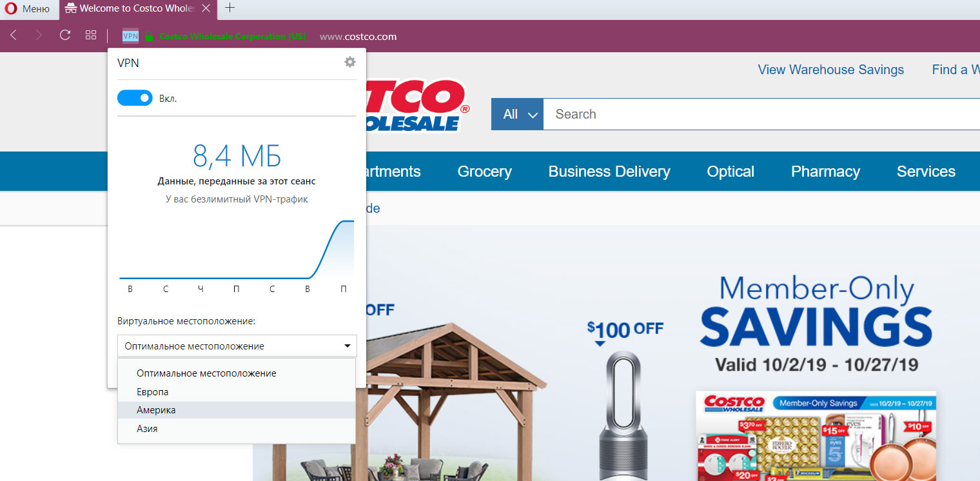Open the Виртуальное местоположение dropdown
This screenshot has height=481, width=980.
237,346
